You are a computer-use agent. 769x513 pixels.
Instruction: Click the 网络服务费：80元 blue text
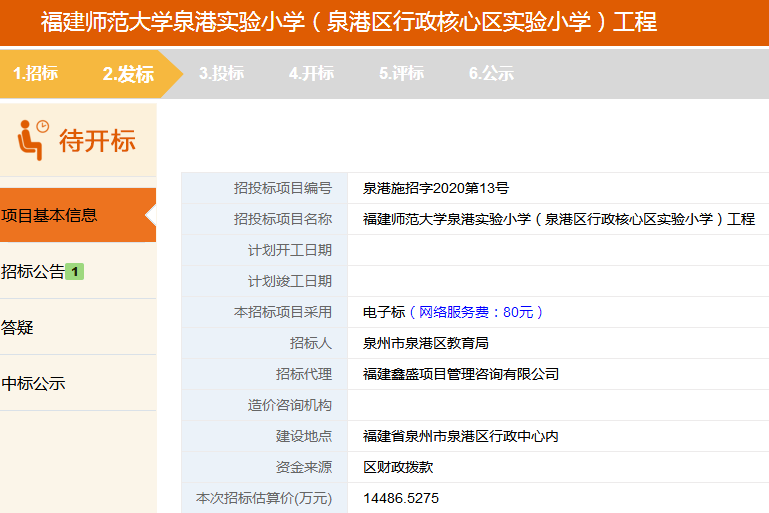(x=475, y=312)
